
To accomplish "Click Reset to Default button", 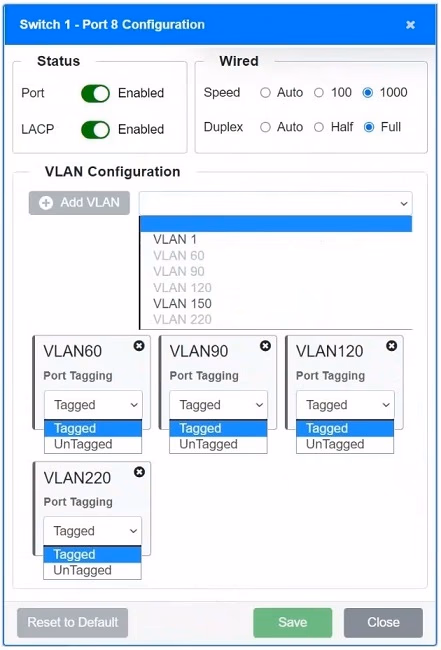I will (73, 622).
